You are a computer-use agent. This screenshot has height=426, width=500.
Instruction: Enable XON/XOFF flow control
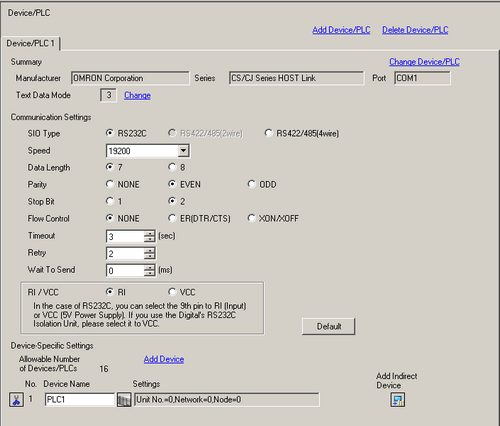coord(273,218)
